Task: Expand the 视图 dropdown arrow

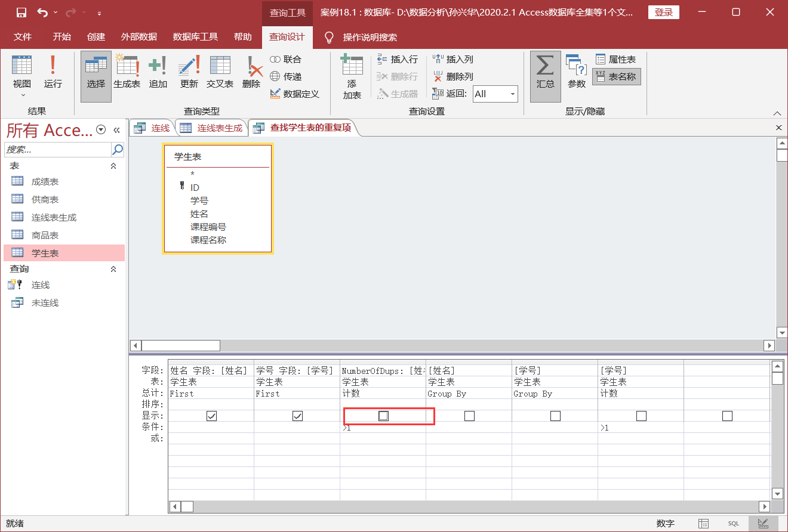Action: 23,95
